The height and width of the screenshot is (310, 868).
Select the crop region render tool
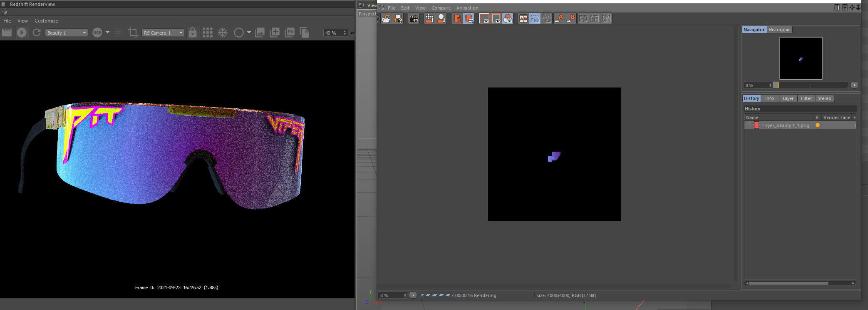133,32
